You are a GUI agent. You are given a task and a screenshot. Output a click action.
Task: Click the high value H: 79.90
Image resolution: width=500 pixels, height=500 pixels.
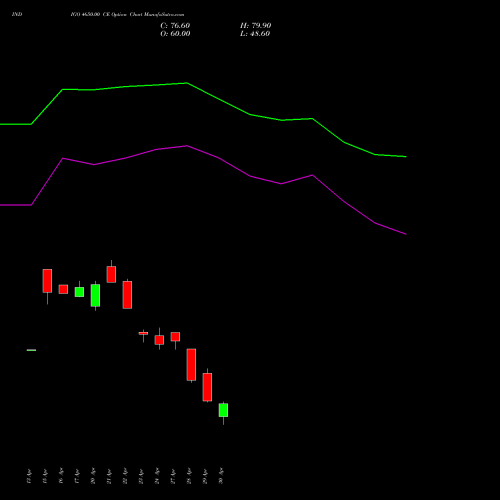pos(255,25)
